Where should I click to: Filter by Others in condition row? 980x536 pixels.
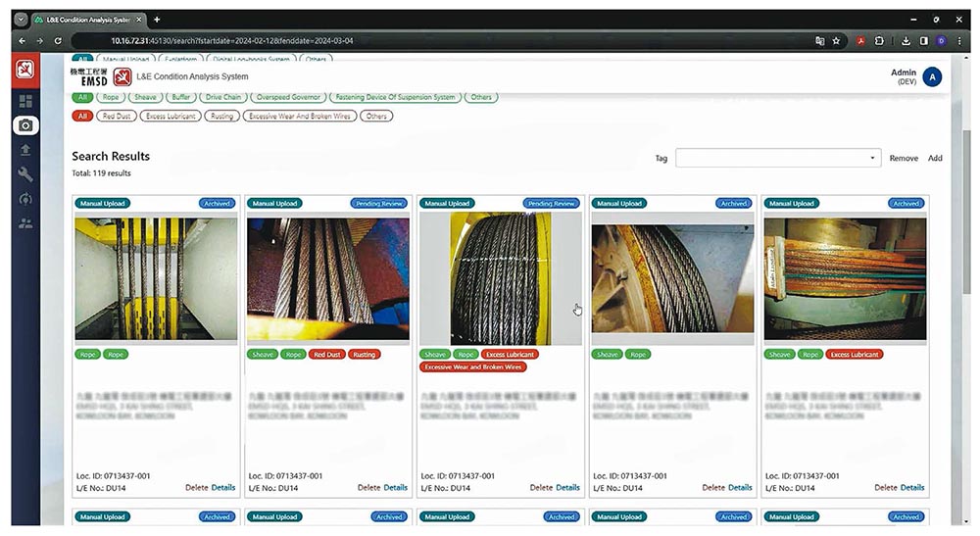point(376,117)
